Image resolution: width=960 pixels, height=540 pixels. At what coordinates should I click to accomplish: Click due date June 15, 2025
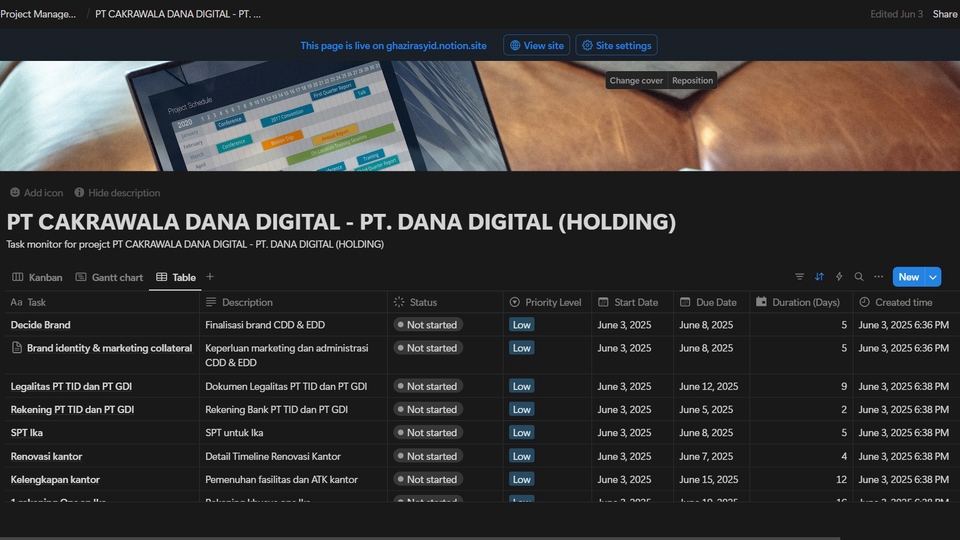coord(708,479)
